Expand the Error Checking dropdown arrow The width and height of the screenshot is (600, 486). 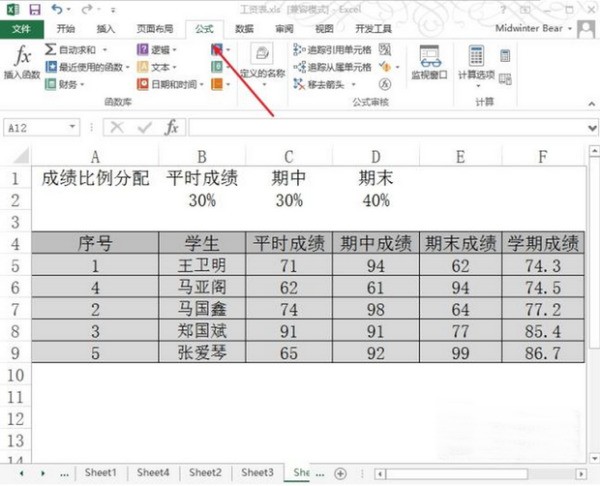[x=397, y=67]
